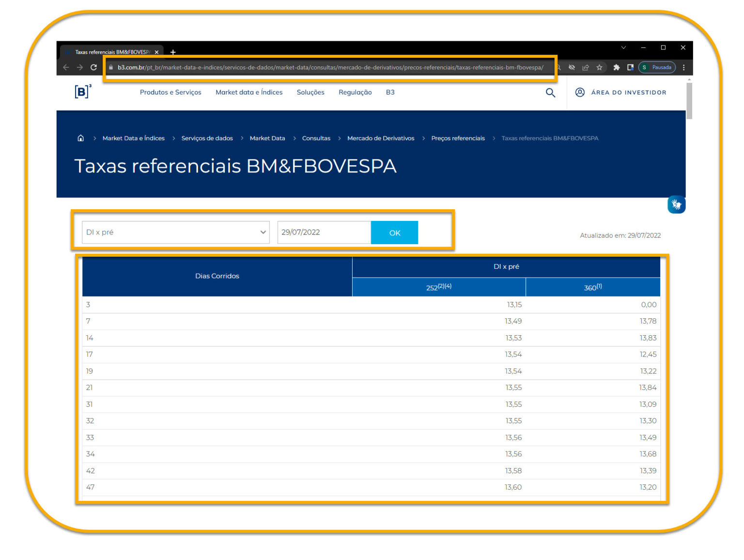Click value 13,09 in row 31
744x560 pixels.
[648, 404]
